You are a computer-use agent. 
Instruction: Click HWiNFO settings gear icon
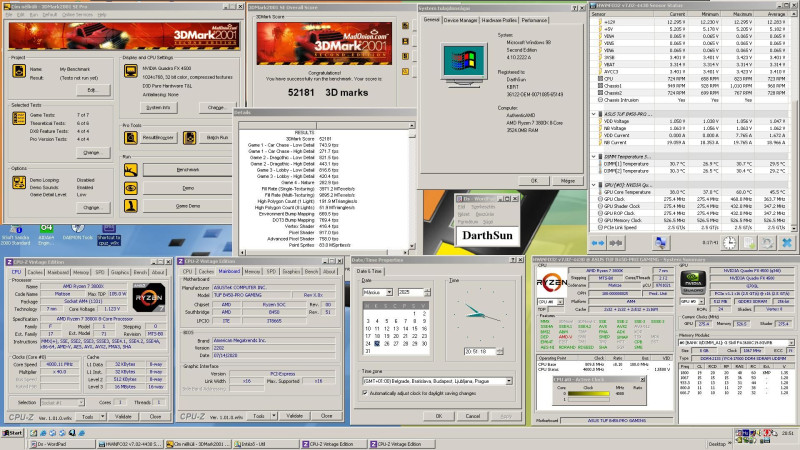click(x=767, y=243)
